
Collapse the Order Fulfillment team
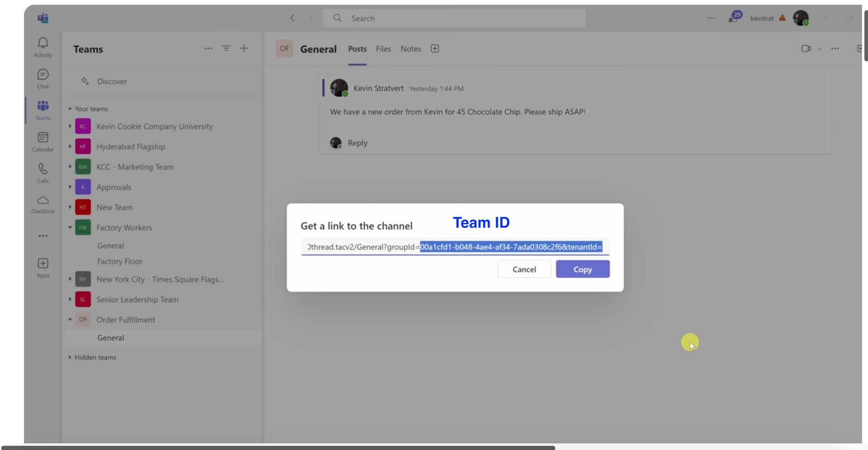tap(70, 320)
